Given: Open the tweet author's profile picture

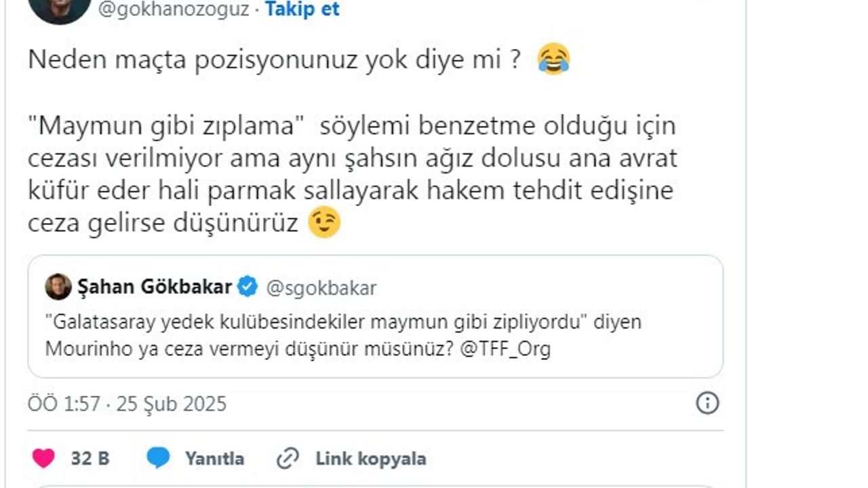Looking at the screenshot, I should pyautogui.click(x=60, y=8).
